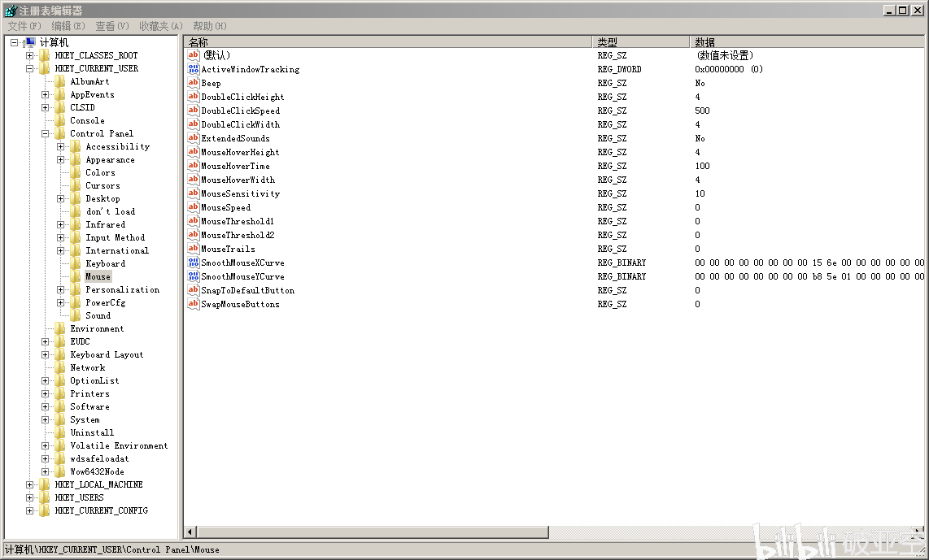The image size is (929, 560).
Task: Select the Volatile Environment key
Action: (x=119, y=445)
